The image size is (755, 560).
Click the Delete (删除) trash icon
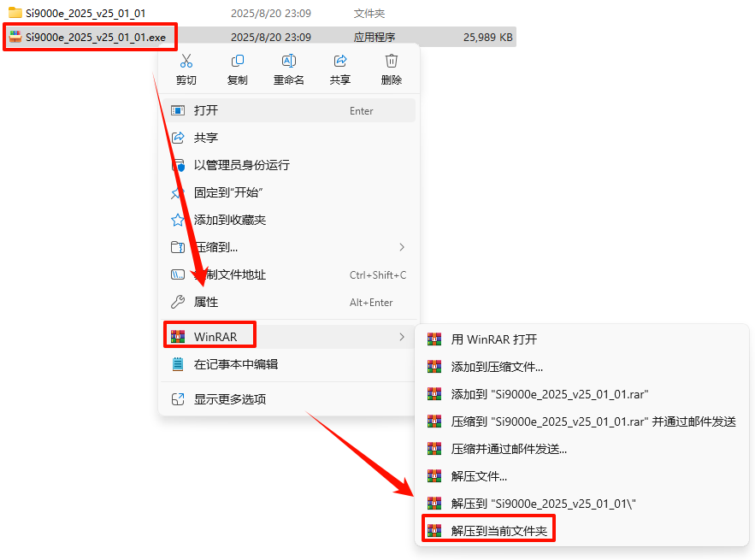pos(392,62)
